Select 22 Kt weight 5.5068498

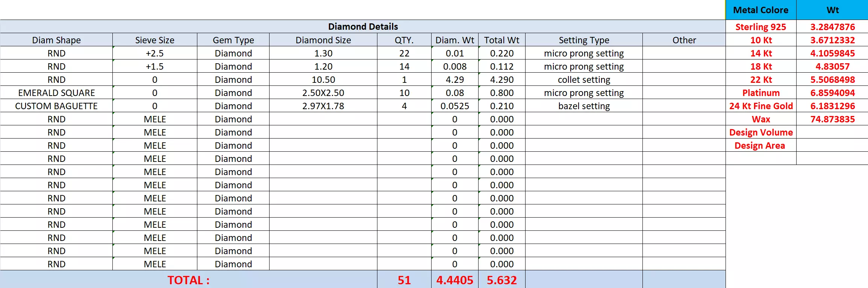[832, 79]
